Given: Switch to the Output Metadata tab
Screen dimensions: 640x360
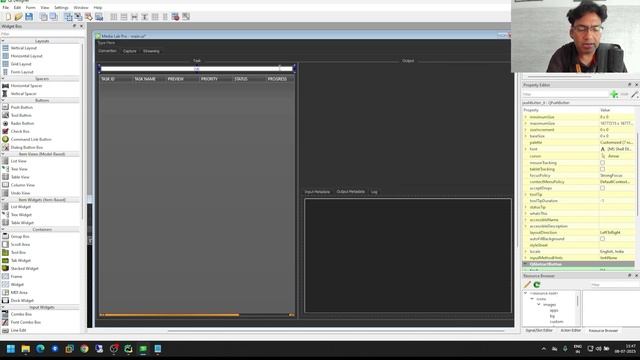Looking at the screenshot, I should pos(351,192).
